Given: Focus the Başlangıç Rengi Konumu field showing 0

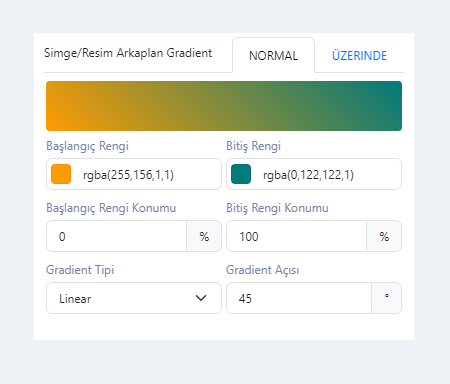Looking at the screenshot, I should pyautogui.click(x=116, y=236).
